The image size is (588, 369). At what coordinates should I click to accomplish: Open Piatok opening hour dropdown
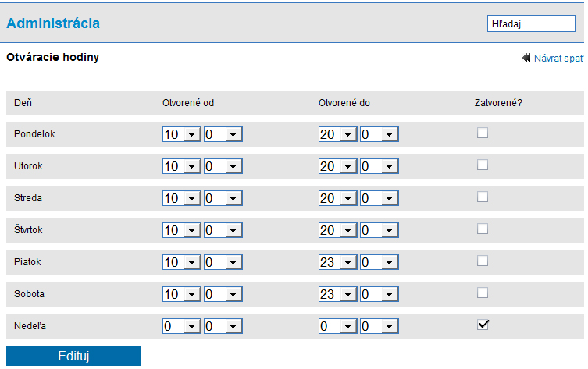(x=182, y=262)
